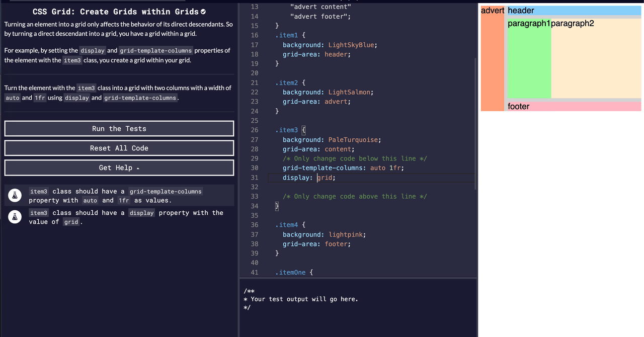Click the flask icon beside the display grid test
This screenshot has width=644, height=337.
15,217
